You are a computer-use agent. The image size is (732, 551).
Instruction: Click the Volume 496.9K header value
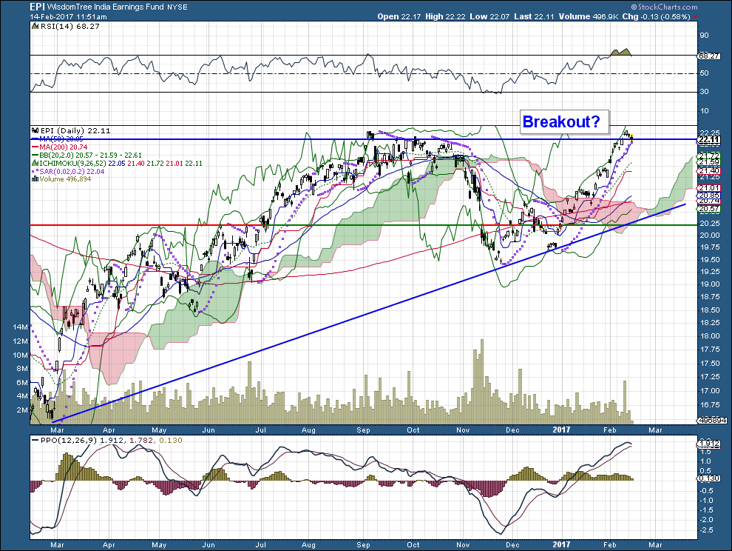(588, 16)
